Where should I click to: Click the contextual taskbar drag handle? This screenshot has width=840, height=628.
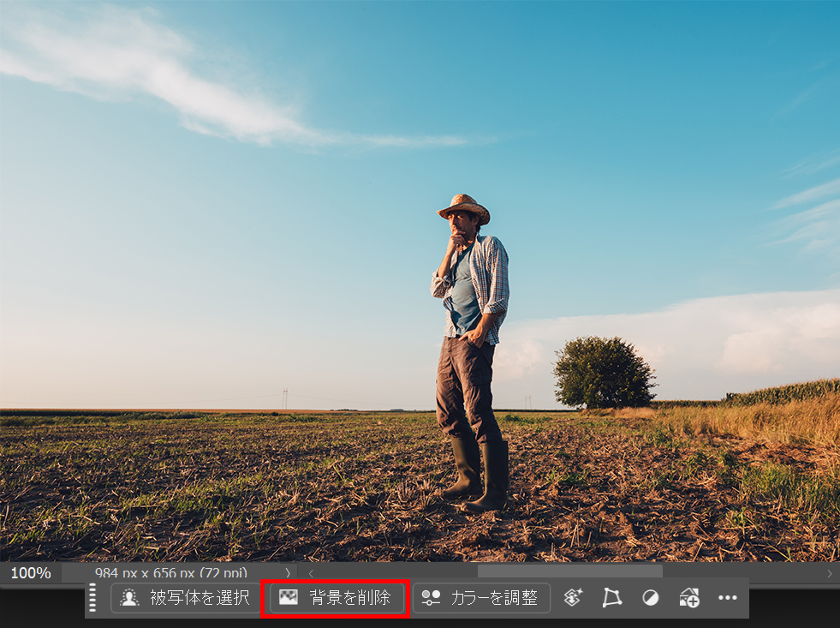92,597
